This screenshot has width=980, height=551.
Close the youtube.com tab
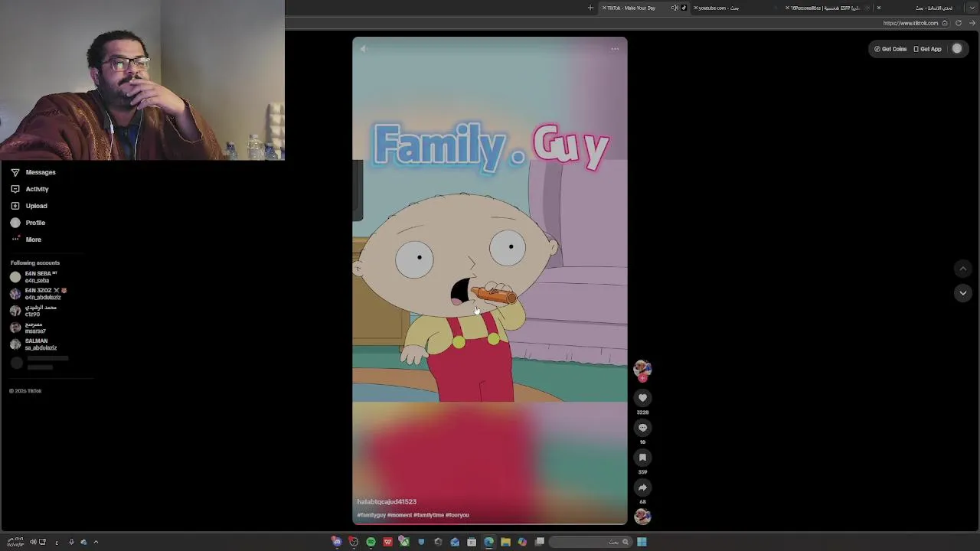point(695,8)
